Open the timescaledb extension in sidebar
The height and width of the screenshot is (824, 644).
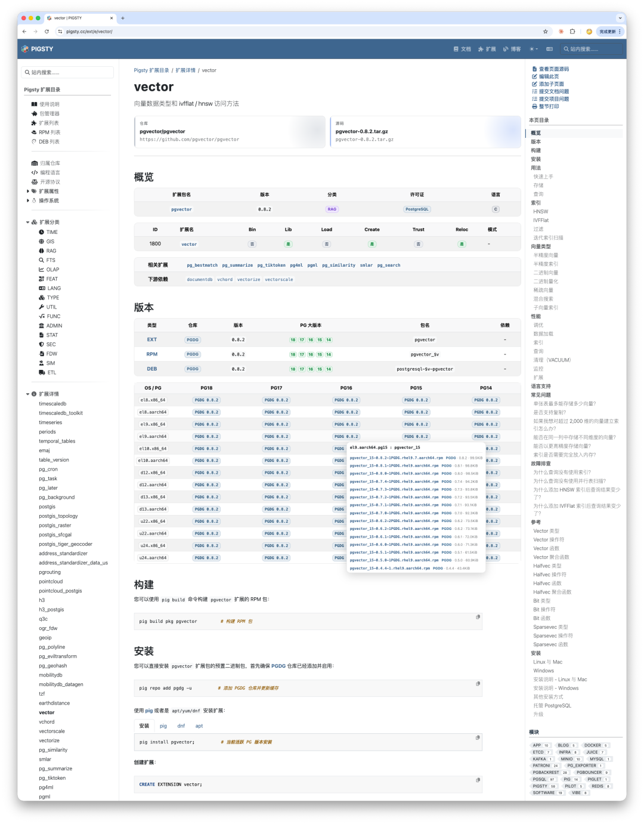tap(52, 404)
